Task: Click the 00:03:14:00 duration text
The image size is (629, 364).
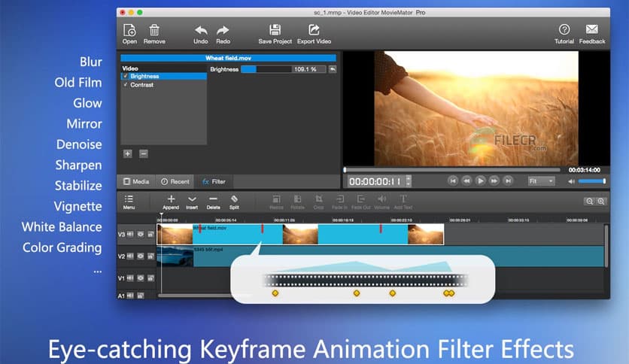Action: 585,170
